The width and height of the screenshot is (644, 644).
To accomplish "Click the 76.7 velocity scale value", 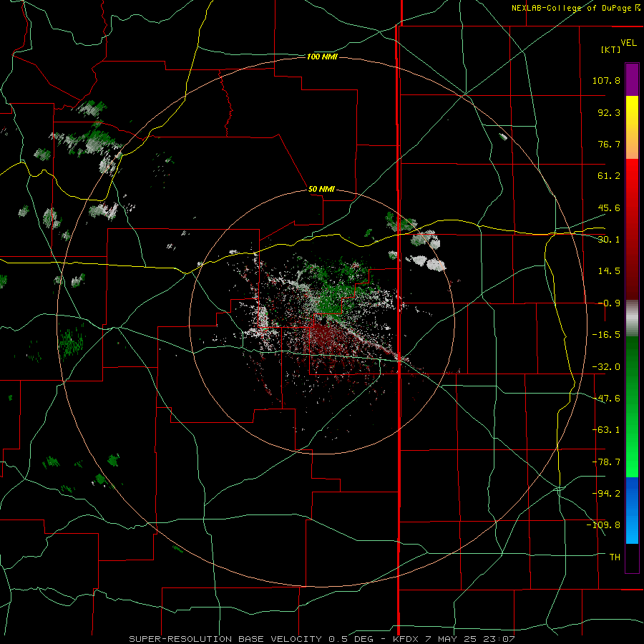I will pos(609,144).
